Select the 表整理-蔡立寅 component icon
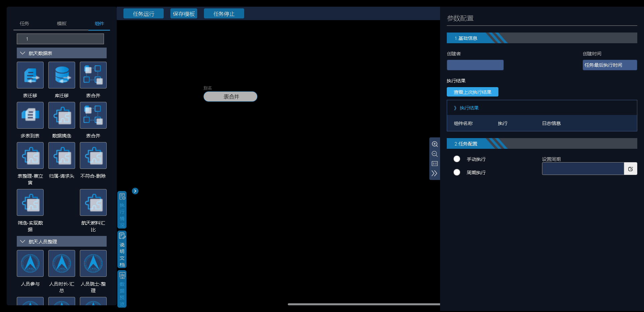 (30, 155)
